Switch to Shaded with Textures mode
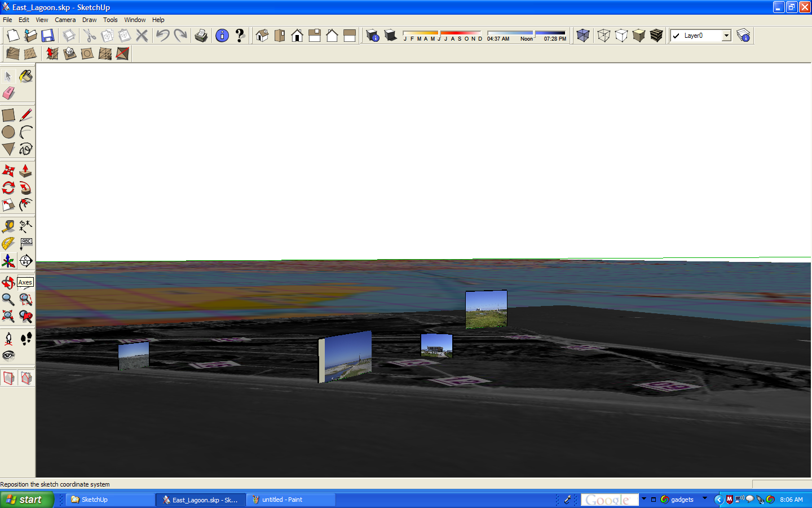Image resolution: width=812 pixels, height=508 pixels. (656, 36)
